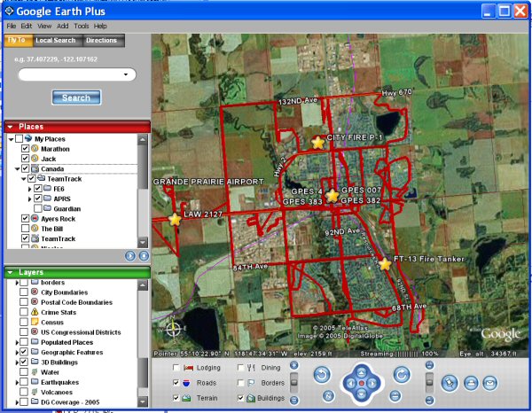Expand the APRS folder
The image size is (532, 413).
point(30,199)
